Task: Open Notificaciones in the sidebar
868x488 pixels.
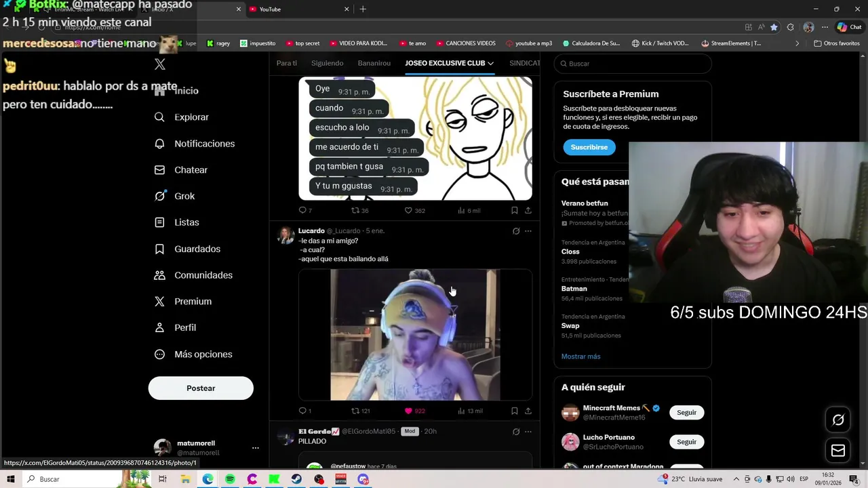Action: pyautogui.click(x=195, y=144)
